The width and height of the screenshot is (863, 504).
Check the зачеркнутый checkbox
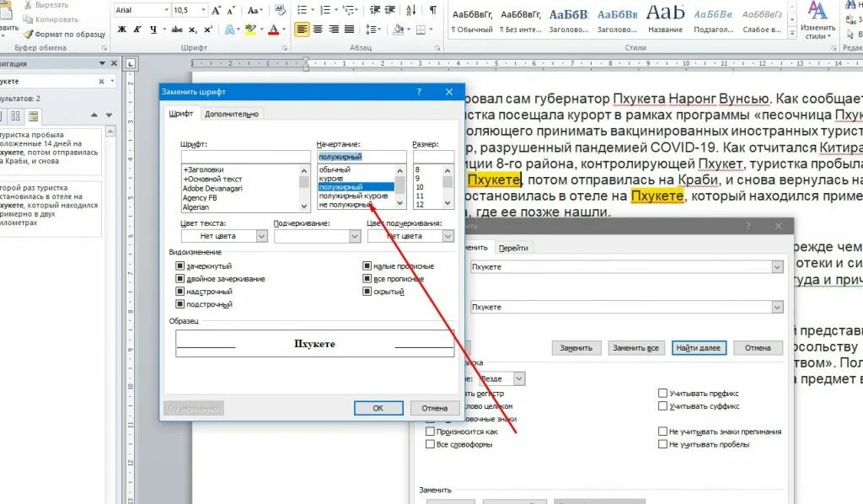click(x=180, y=265)
